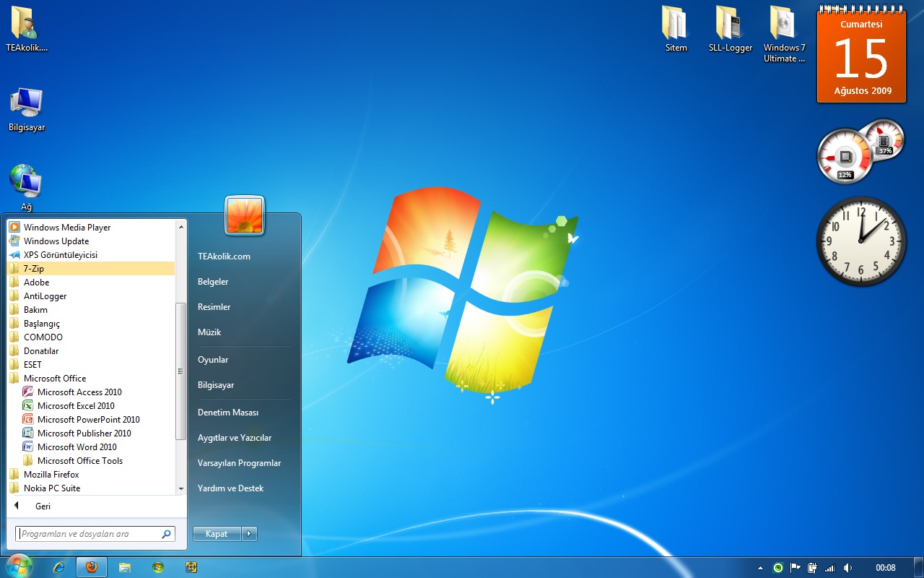Click the search magnifier icon in Start menu

pos(167,534)
